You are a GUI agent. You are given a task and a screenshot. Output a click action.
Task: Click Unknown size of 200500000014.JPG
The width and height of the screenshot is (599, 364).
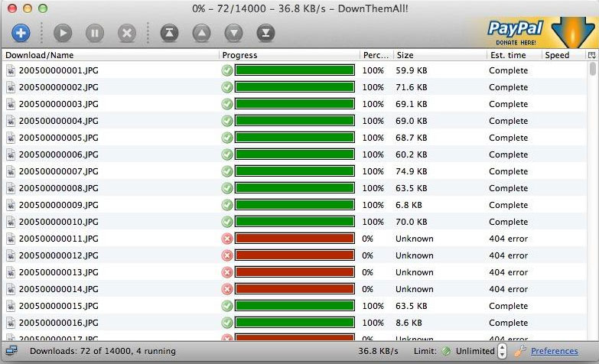coord(414,289)
